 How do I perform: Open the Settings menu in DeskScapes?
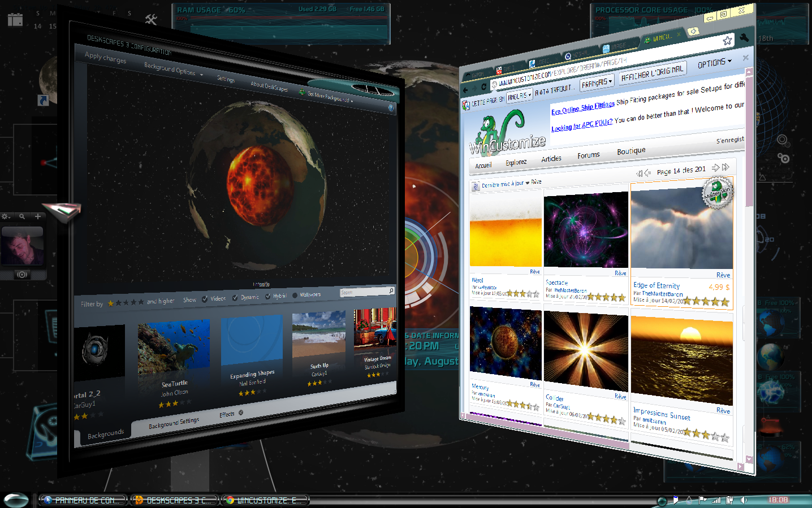pyautogui.click(x=226, y=79)
